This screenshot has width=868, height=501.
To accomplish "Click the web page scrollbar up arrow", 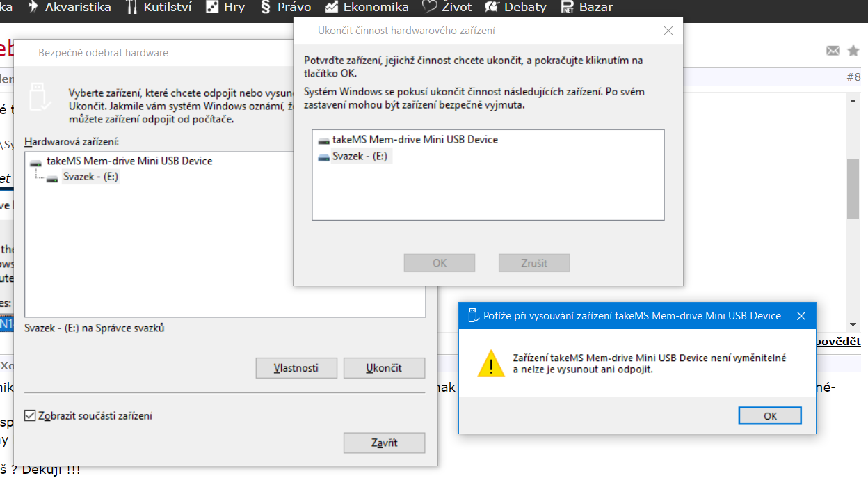I will tap(853, 100).
